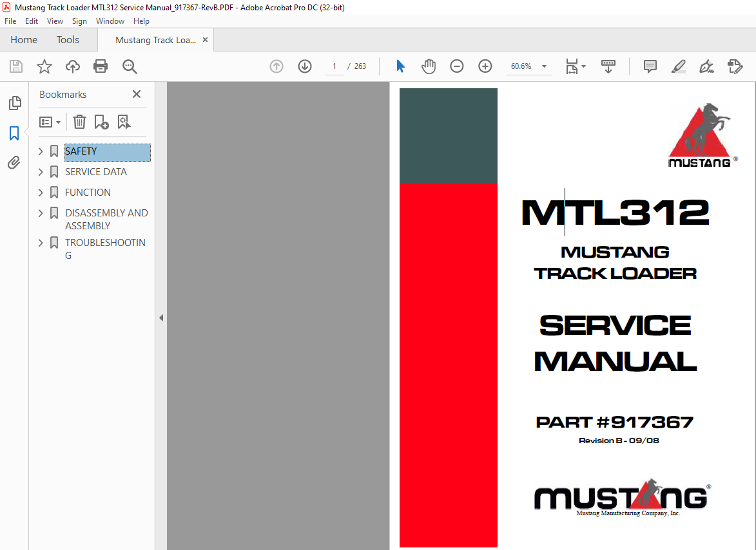Open the Edit menu

(x=32, y=21)
